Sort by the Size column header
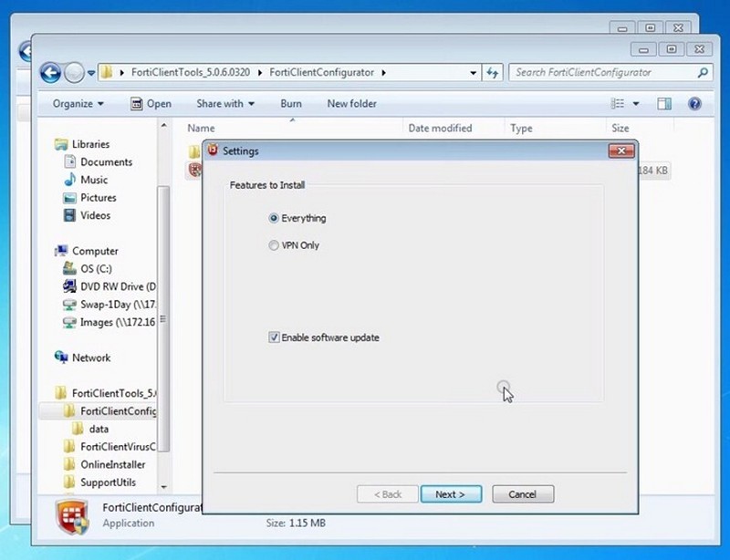 click(620, 129)
